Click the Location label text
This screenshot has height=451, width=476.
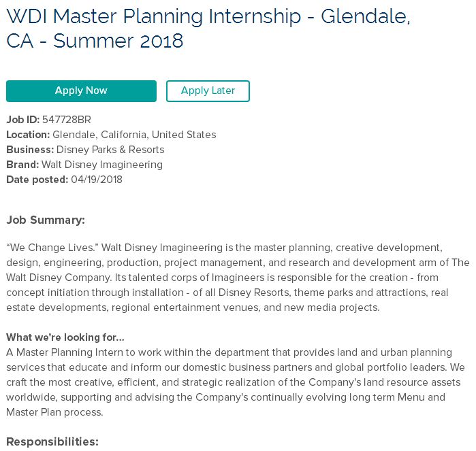(28, 135)
